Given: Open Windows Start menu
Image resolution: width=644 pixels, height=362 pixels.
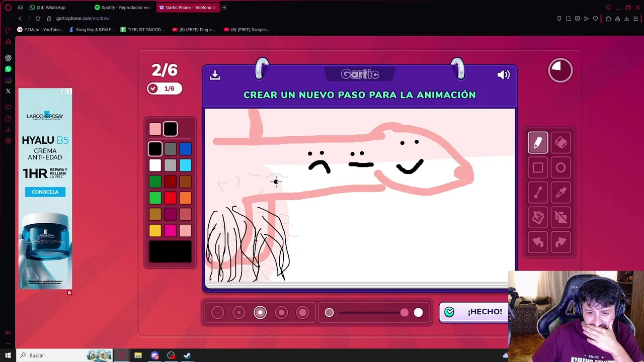Looking at the screenshot, I should [8, 355].
